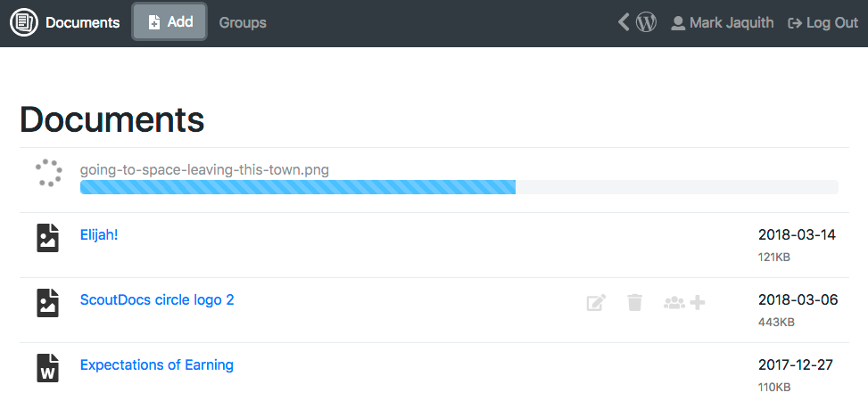The width and height of the screenshot is (868, 401).
Task: Click the trash icon for ScoutDocs circle logo 2
Action: tap(634, 303)
